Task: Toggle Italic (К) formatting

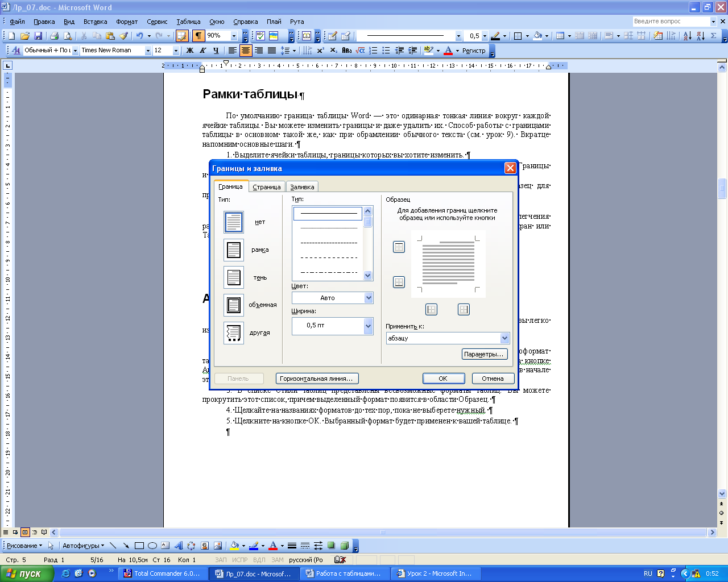Action: pos(202,51)
